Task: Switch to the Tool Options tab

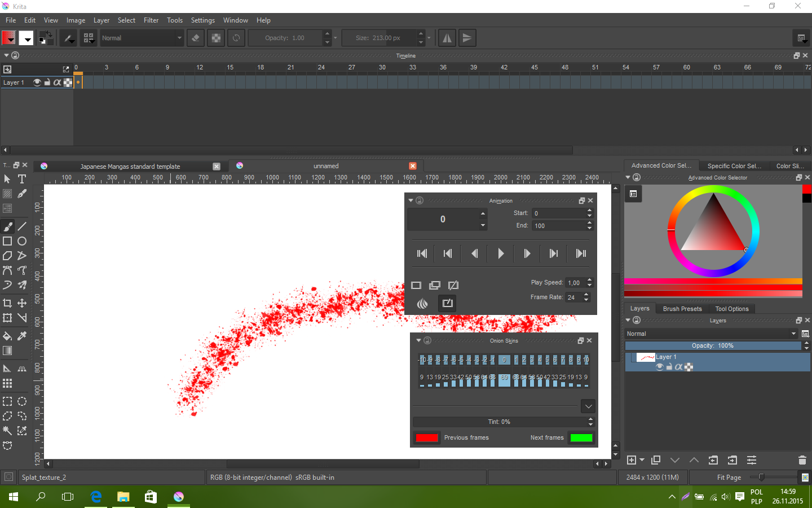Action: pos(732,309)
